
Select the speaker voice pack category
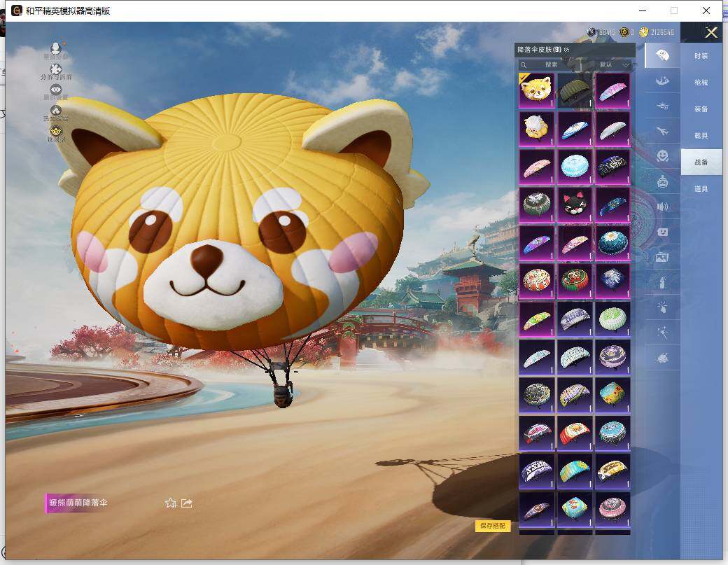tap(661, 207)
